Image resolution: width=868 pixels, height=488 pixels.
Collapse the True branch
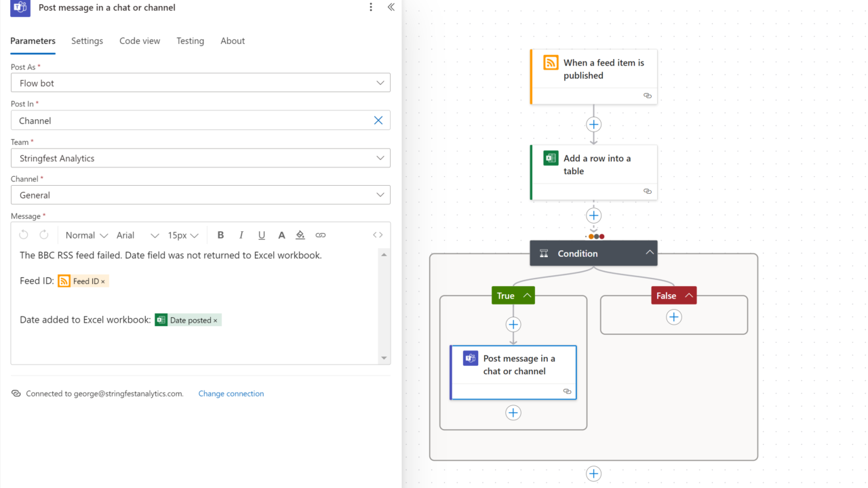tap(527, 296)
